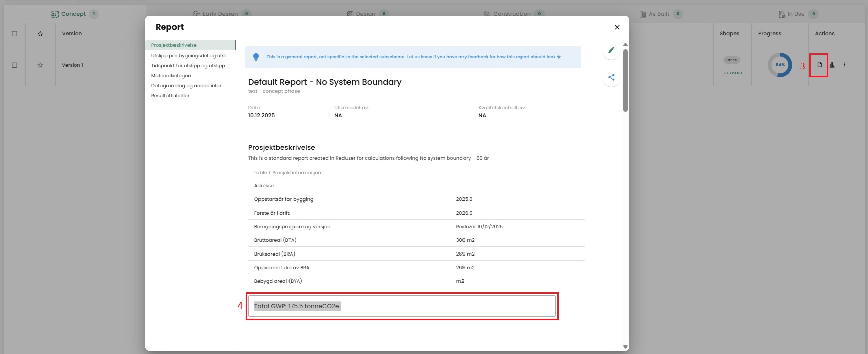This screenshot has width=868, height=354.
Task: Switch to the In Use phase tab
Action: click(x=795, y=14)
